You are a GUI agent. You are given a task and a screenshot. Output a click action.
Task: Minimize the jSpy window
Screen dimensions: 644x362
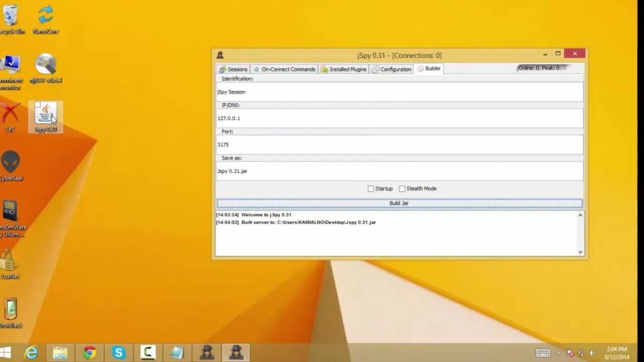(x=545, y=54)
